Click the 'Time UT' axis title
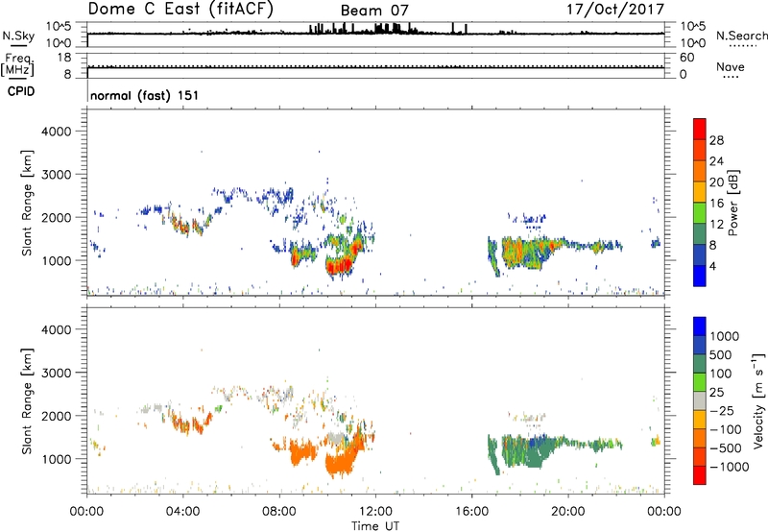Viewport: 768px width, 532px height. 375,526
